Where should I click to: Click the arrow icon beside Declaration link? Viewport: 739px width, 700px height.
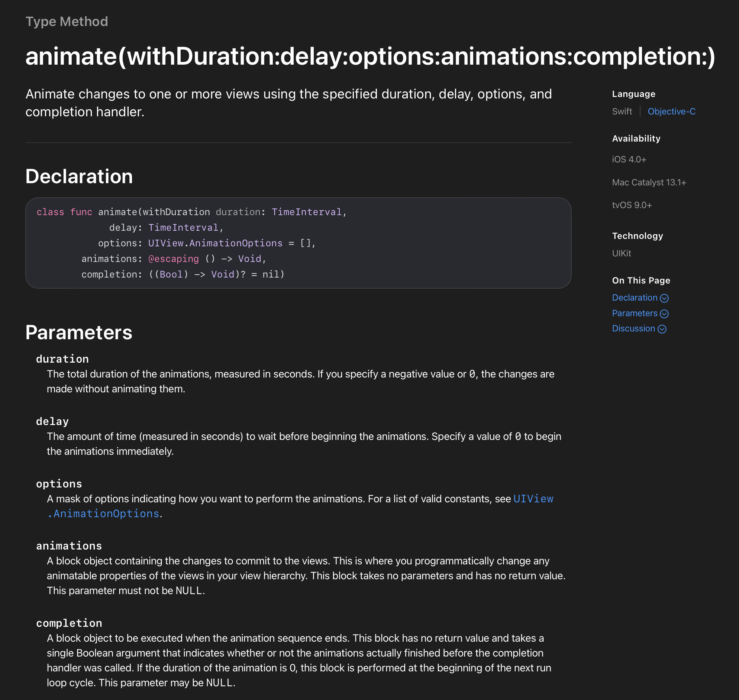coord(664,298)
